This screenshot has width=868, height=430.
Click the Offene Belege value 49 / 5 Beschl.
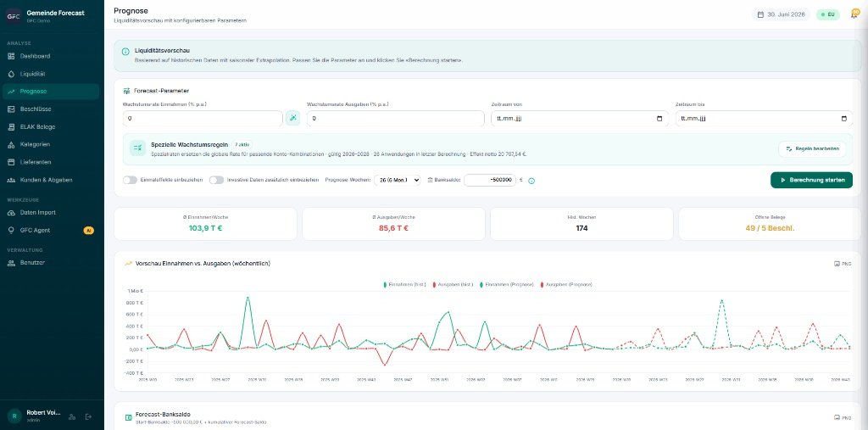click(x=770, y=228)
